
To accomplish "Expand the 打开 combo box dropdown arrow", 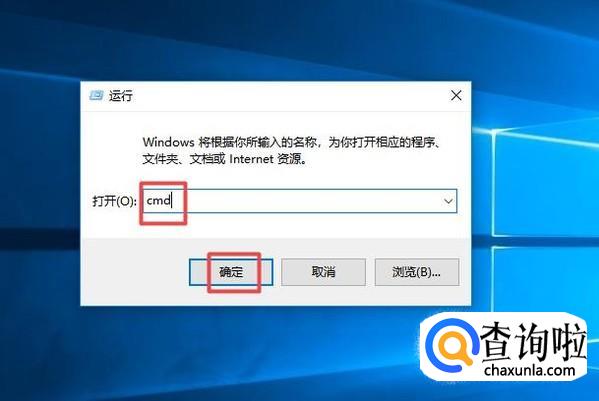I will (x=448, y=201).
